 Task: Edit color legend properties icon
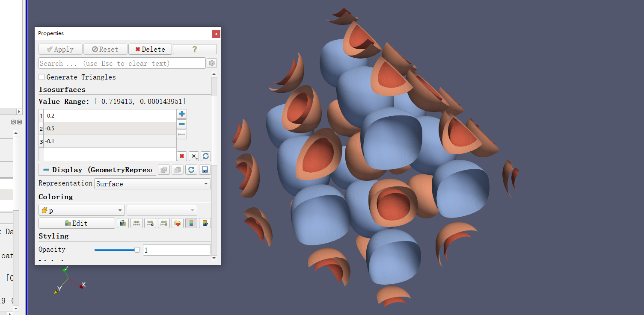point(205,223)
